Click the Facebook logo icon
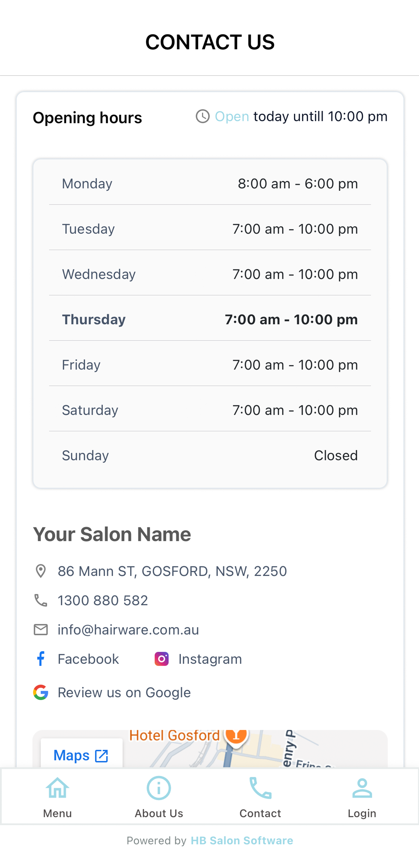 tap(41, 658)
